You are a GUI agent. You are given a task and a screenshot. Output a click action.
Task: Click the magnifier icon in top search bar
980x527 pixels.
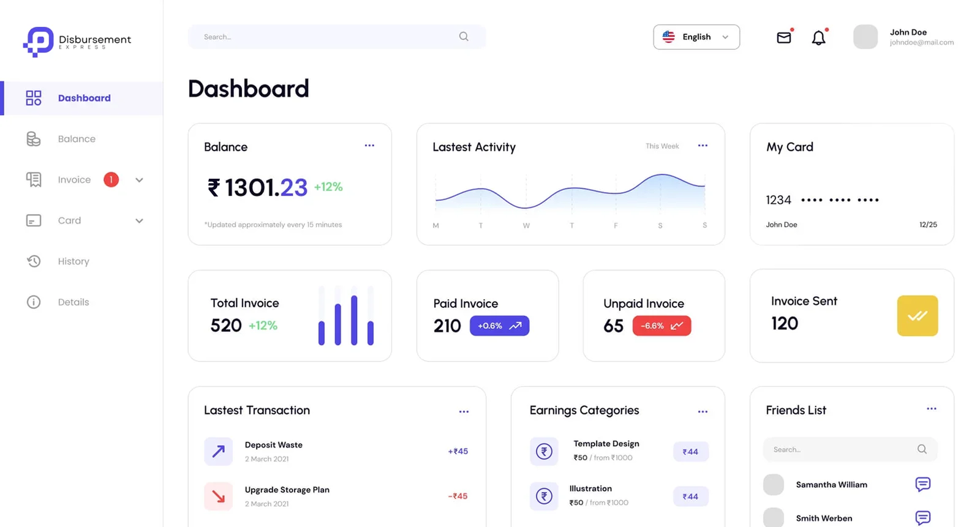coord(464,37)
